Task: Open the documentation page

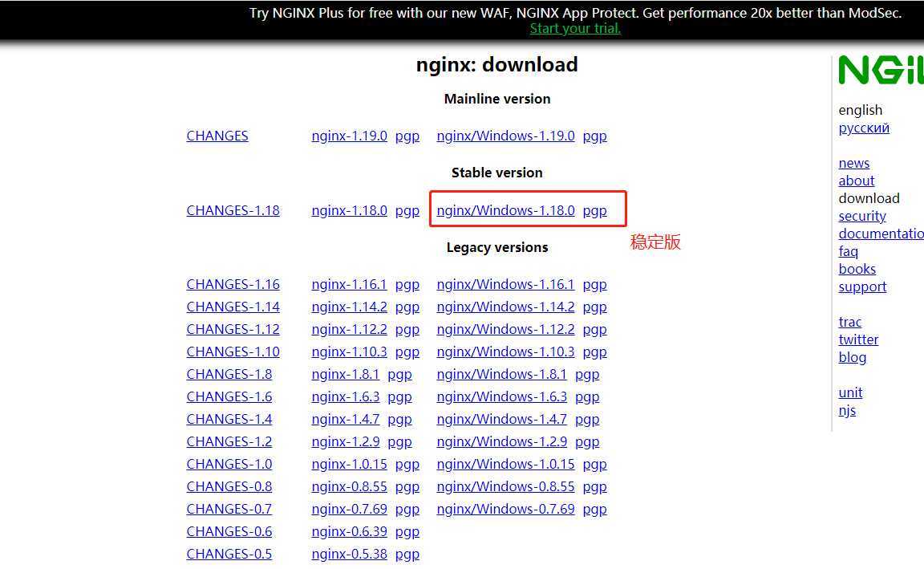Action: (881, 234)
